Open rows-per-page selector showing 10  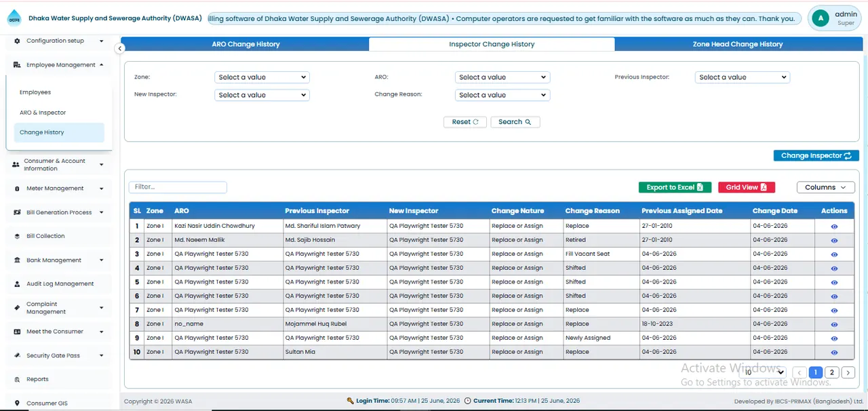[764, 372]
